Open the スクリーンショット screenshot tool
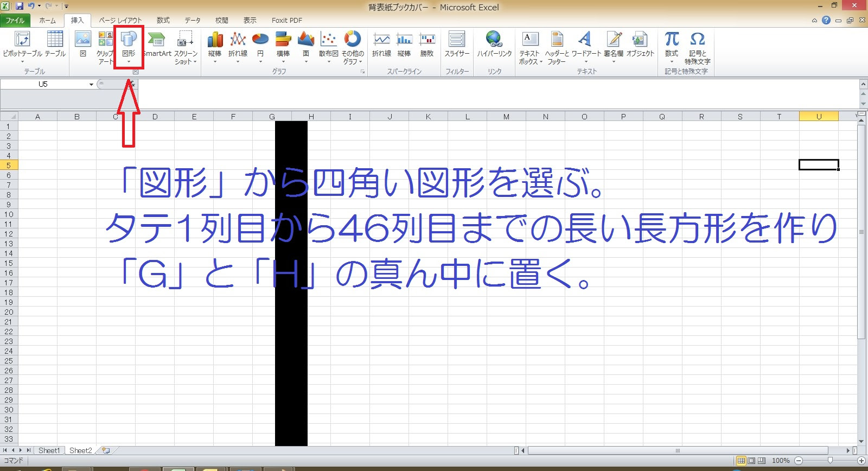This screenshot has width=868, height=471. point(186,48)
